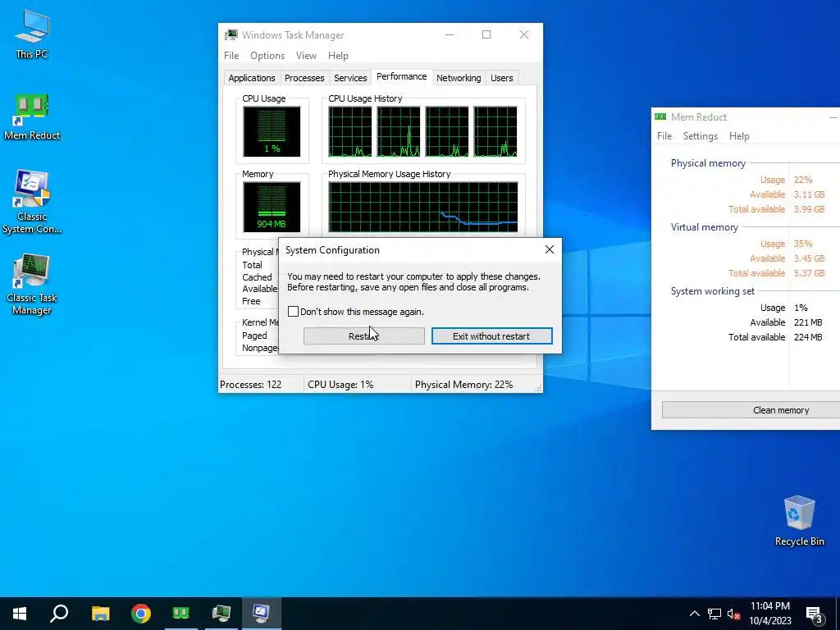
Task: Click the Virtual memory Usage 35% value
Action: pos(803,243)
